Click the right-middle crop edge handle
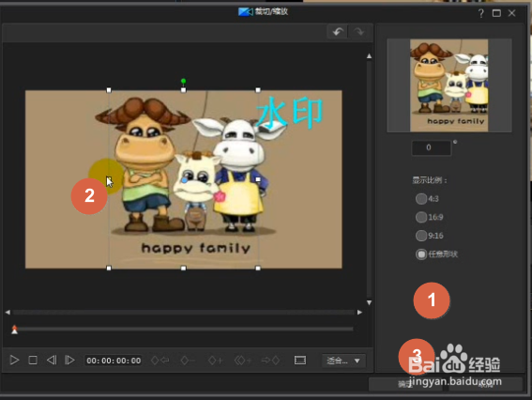The image size is (532, 400). pyautogui.click(x=258, y=179)
